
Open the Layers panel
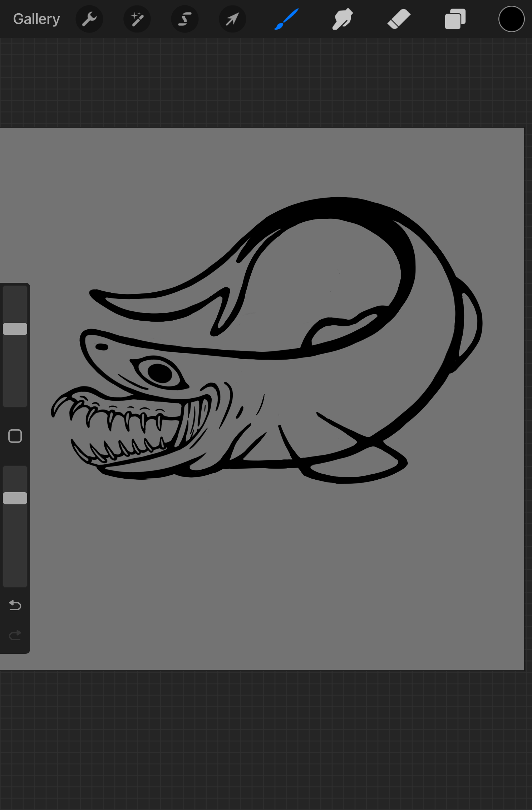(455, 19)
